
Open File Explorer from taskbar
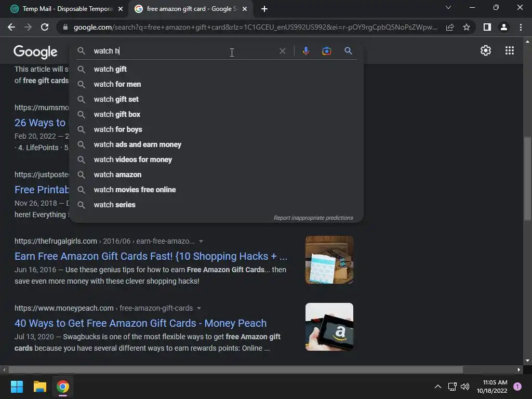pyautogui.click(x=39, y=387)
